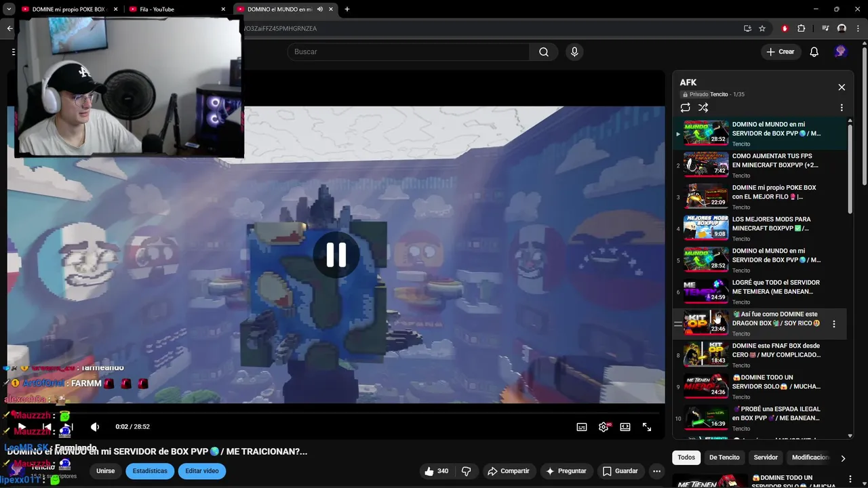The width and height of the screenshot is (868, 488).
Task: Show more chips with right arrow
Action: [x=843, y=458]
